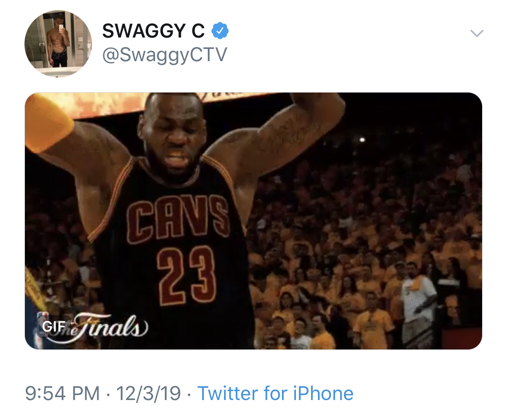Image resolution: width=507 pixels, height=420 pixels.
Task: Tap the GIF badge label
Action: tap(53, 327)
